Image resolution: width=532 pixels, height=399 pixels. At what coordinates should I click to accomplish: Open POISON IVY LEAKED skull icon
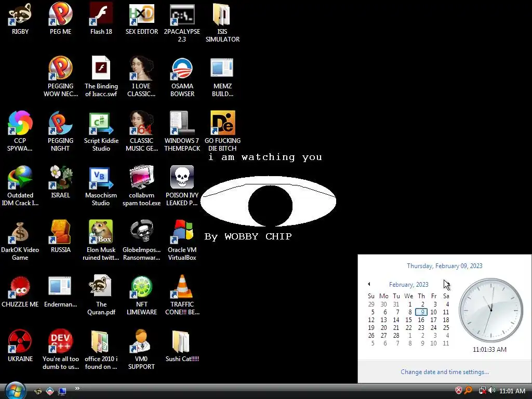(182, 186)
